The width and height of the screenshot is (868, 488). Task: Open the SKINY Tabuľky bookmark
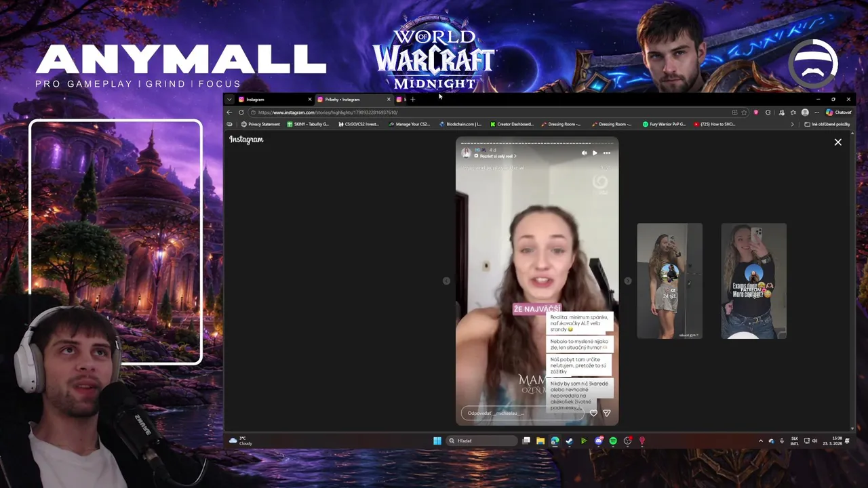point(309,125)
